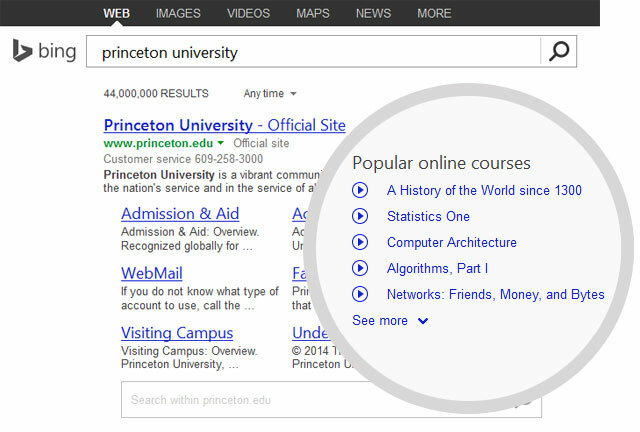Click the Official site label

pyautogui.click(x=261, y=143)
